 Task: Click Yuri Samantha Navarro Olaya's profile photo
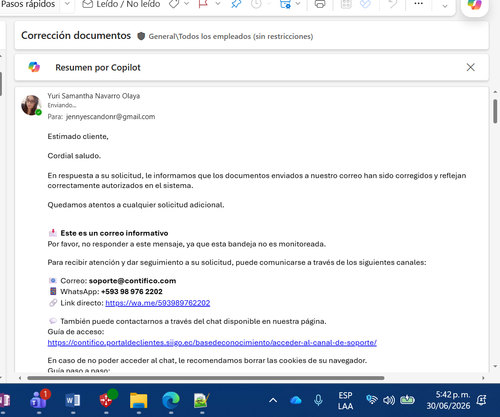click(x=31, y=105)
